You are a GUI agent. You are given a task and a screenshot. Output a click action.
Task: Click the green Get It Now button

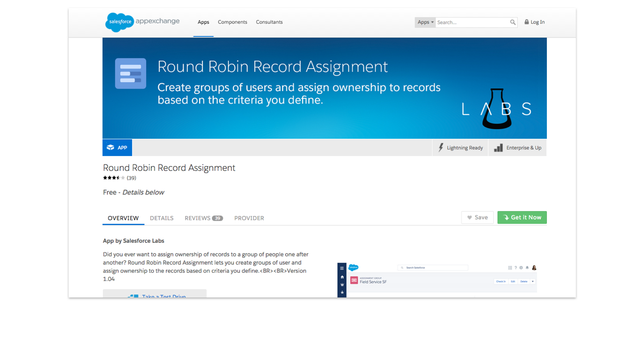[x=522, y=218]
